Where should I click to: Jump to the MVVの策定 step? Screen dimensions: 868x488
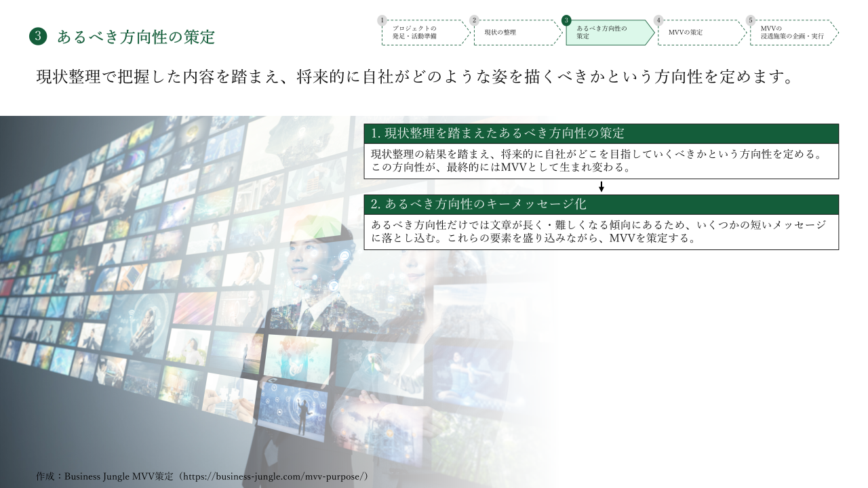coord(699,33)
